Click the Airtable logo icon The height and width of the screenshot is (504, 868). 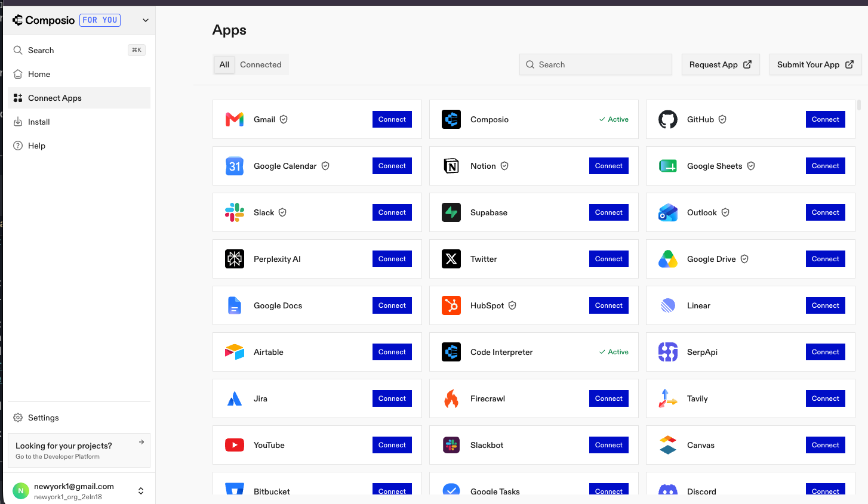point(235,352)
